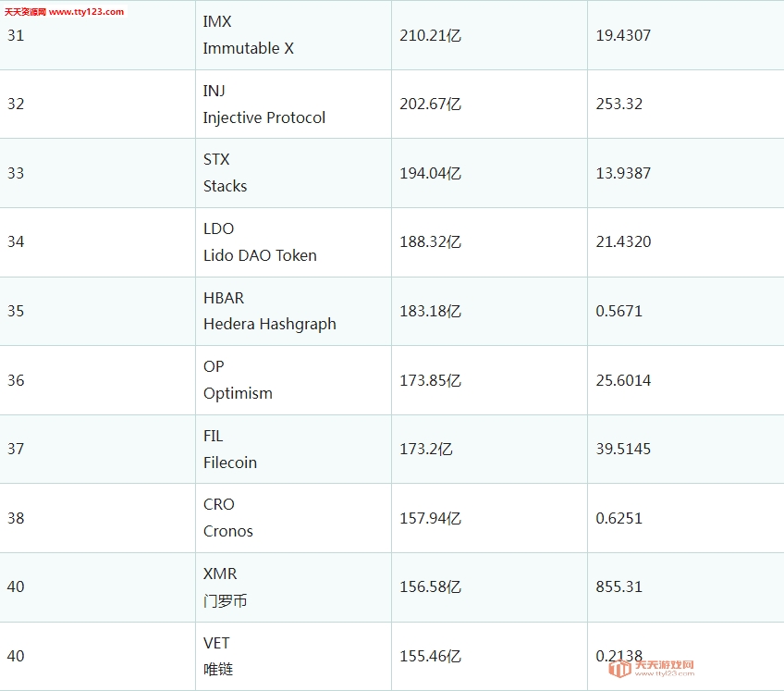
Task: Click rank number 37
Action: [16, 449]
